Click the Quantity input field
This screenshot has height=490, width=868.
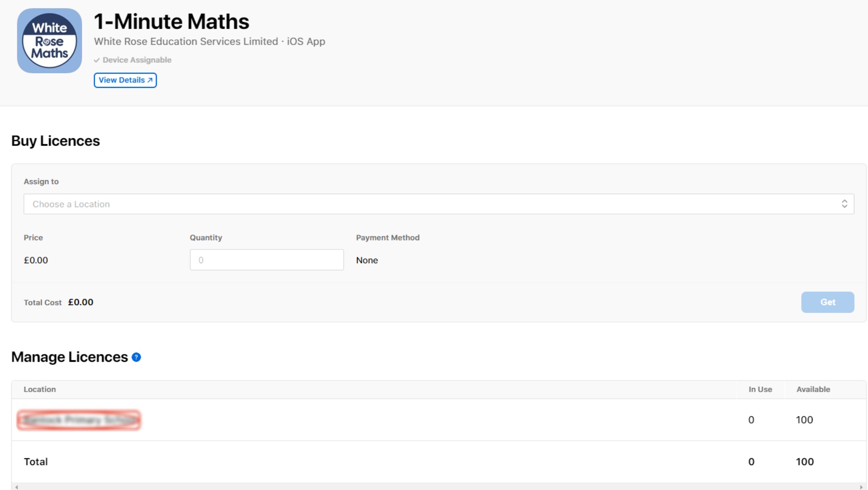click(267, 260)
